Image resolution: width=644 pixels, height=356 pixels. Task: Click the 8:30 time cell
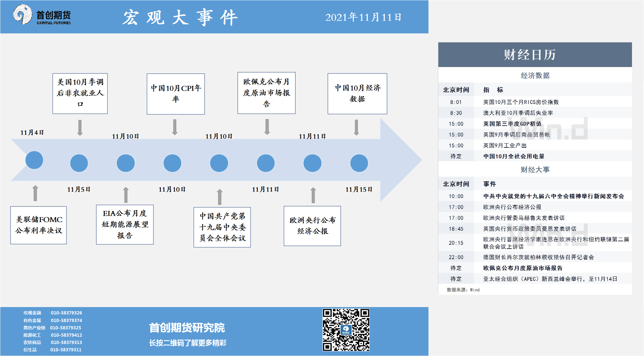(x=456, y=113)
